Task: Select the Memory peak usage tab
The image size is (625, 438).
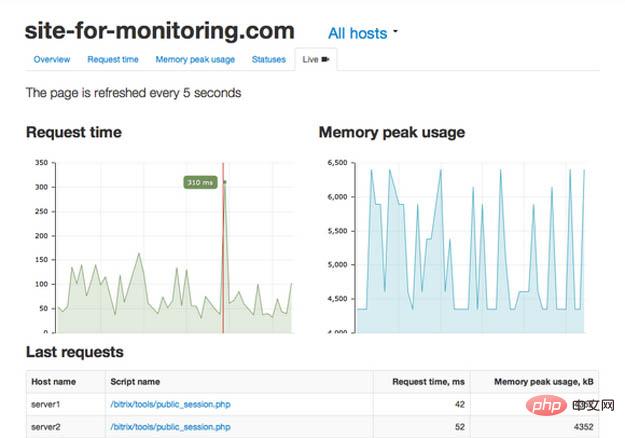Action: pos(195,59)
